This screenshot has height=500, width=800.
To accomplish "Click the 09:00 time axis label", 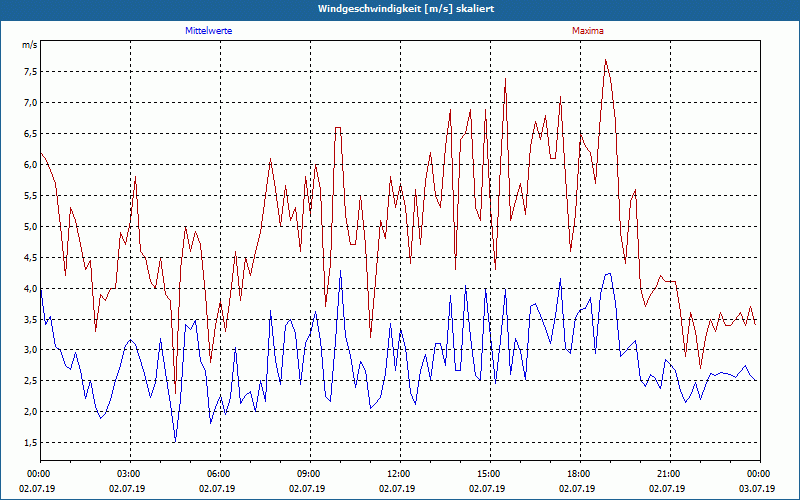I will point(310,474).
